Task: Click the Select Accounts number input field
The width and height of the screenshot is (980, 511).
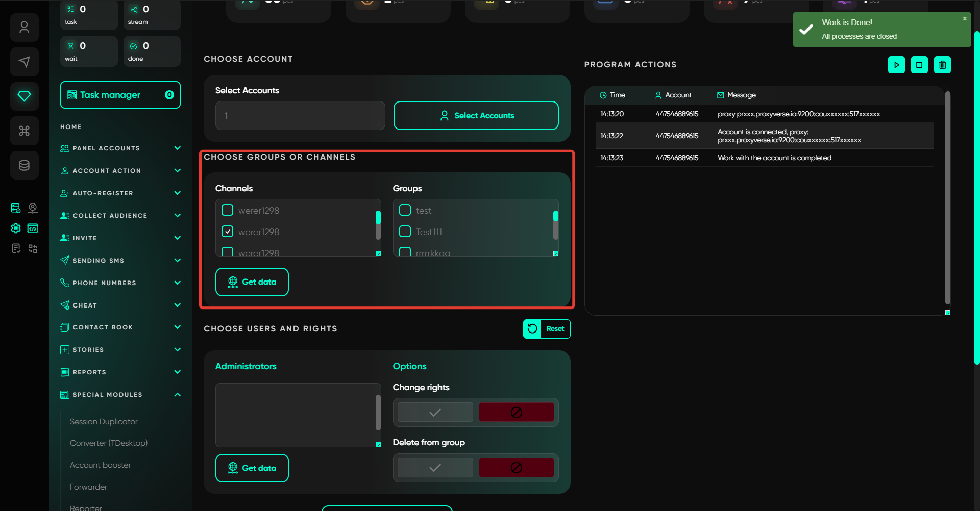Action: 300,116
